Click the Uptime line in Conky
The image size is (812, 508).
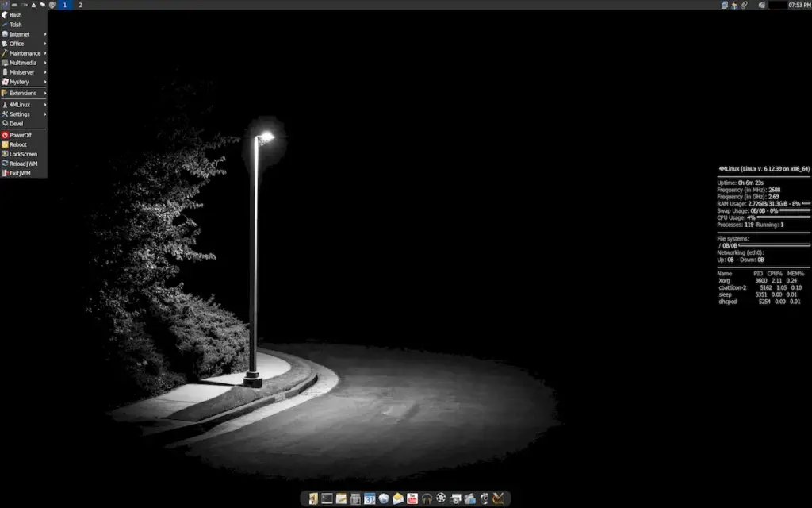[x=741, y=183]
